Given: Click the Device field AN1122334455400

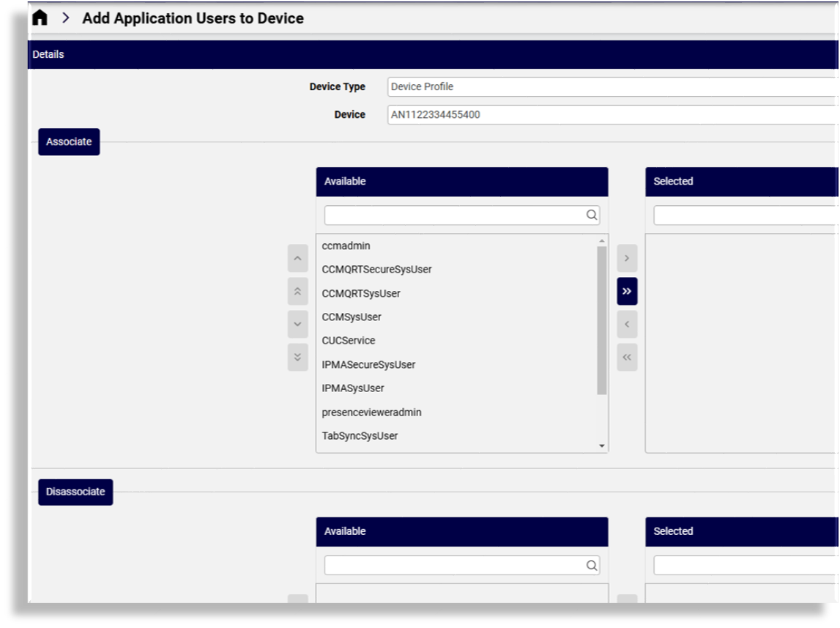Looking at the screenshot, I should 612,114.
